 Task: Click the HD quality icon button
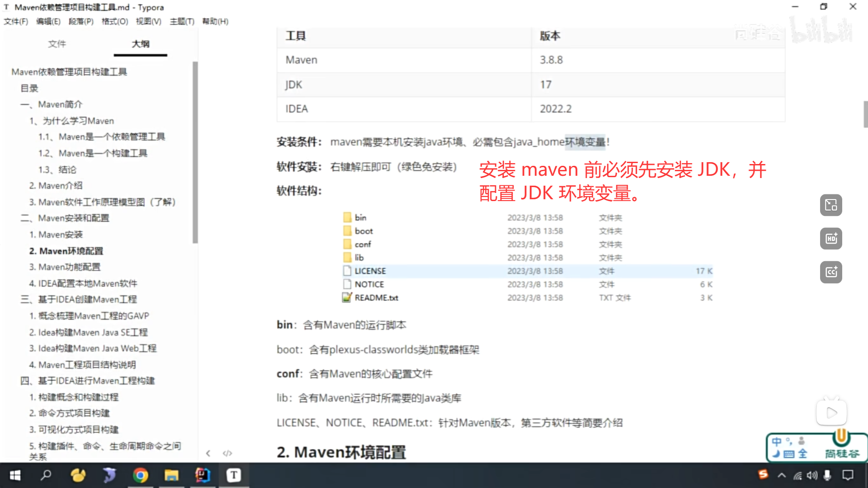point(831,239)
